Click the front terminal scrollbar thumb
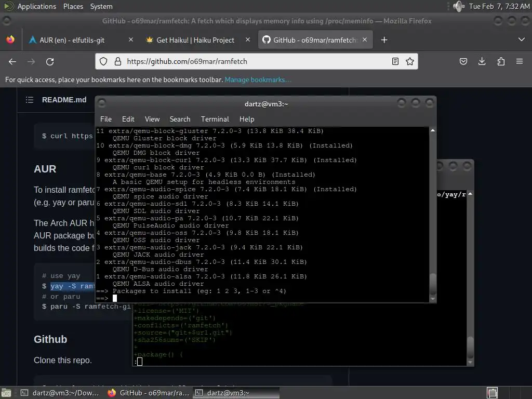 coord(433,284)
